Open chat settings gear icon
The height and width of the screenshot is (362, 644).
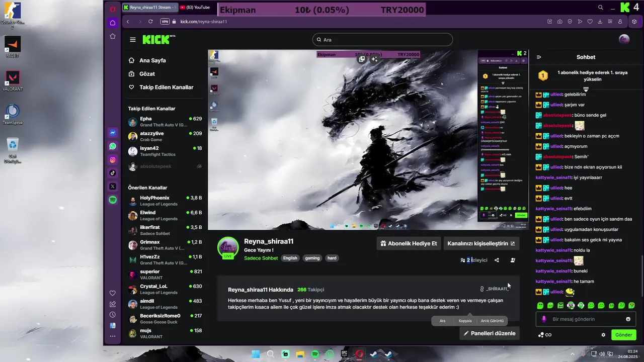603,335
